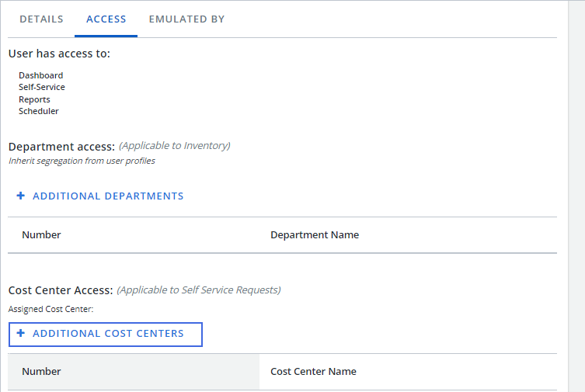585x392 pixels.
Task: Open the EMULATED BY tab
Action: click(x=186, y=19)
